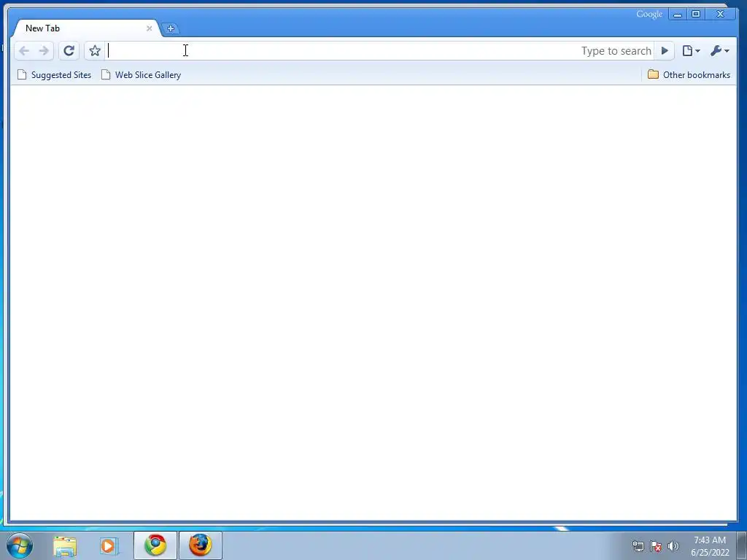The height and width of the screenshot is (560, 747).
Task: Switch to Chrome in the taskbar
Action: pyautogui.click(x=155, y=545)
